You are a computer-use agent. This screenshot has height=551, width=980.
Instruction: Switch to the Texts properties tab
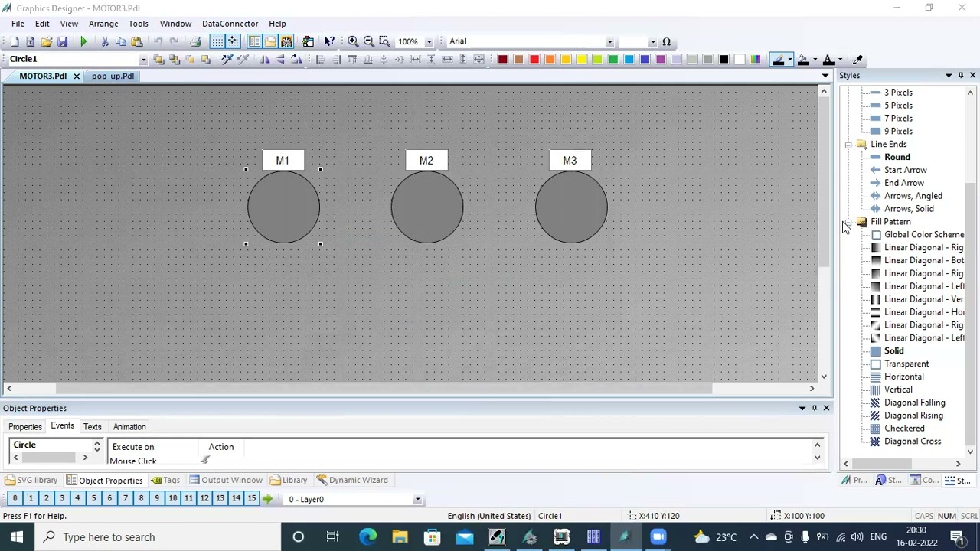(92, 427)
